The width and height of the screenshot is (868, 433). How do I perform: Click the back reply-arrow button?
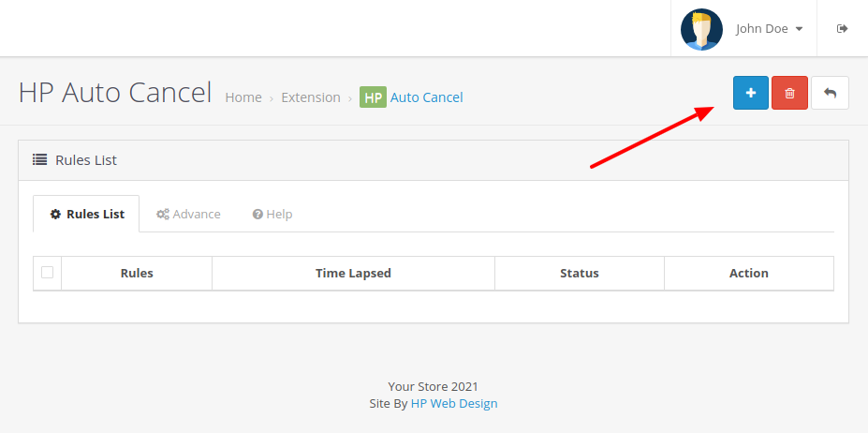[830, 93]
